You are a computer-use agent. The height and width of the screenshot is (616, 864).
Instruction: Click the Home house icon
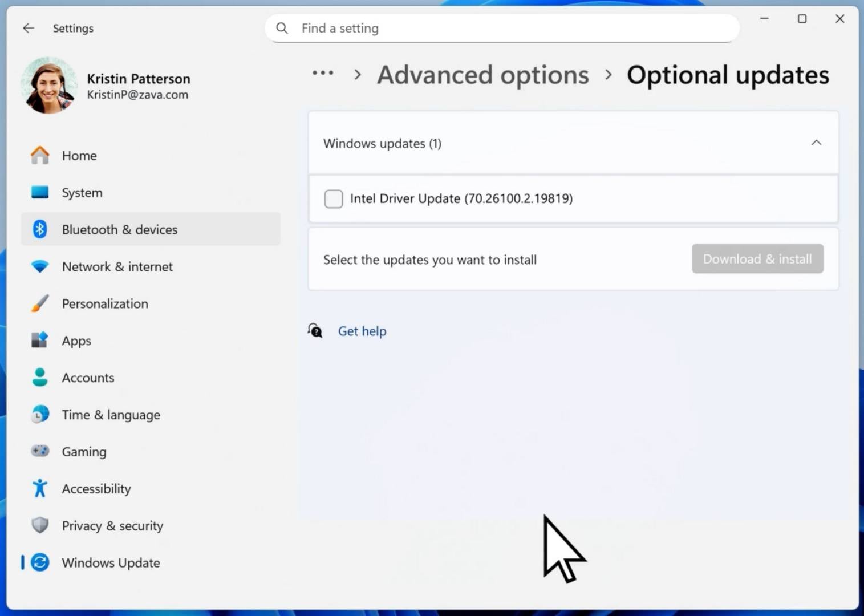(x=40, y=155)
